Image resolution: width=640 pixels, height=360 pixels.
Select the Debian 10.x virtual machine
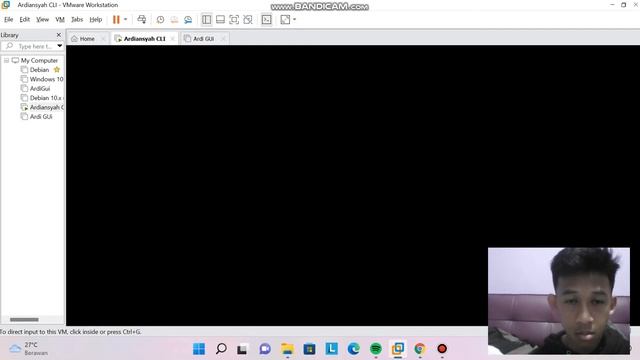click(45, 98)
